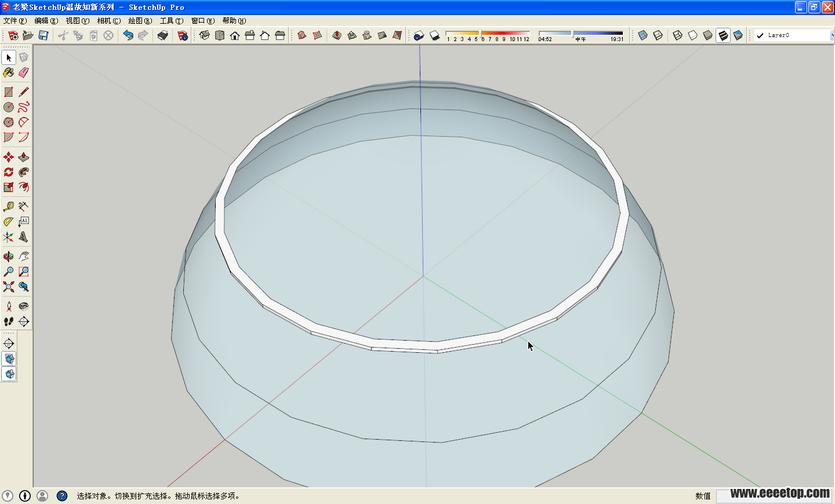Screen dimensions: 835x504
Task: Select the Scale tool
Action: 9,187
